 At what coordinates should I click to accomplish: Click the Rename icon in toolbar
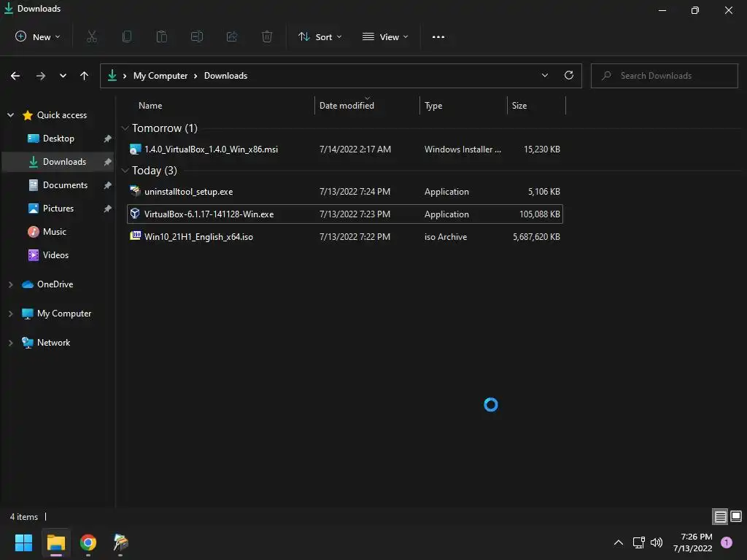(197, 36)
